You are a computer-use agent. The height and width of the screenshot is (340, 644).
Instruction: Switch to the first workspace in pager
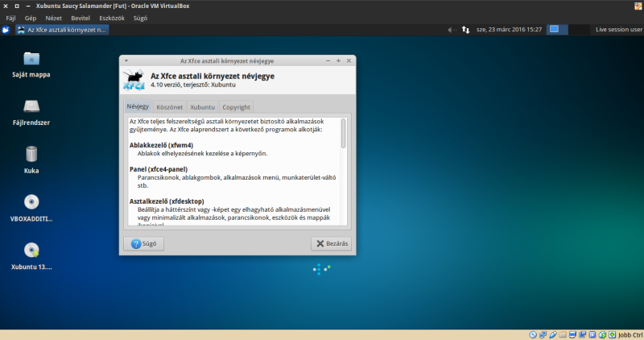[x=557, y=30]
